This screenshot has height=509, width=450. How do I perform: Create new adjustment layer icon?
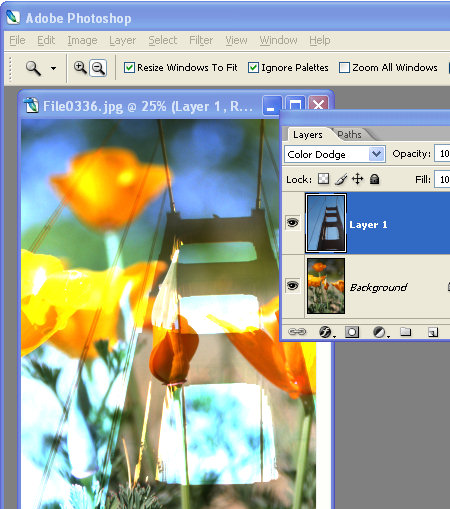[x=379, y=332]
